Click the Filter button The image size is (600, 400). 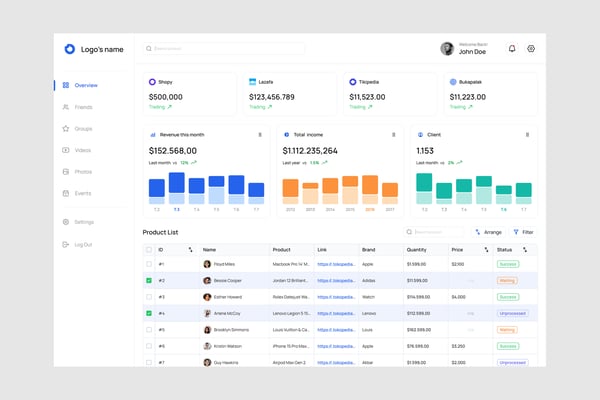point(523,232)
